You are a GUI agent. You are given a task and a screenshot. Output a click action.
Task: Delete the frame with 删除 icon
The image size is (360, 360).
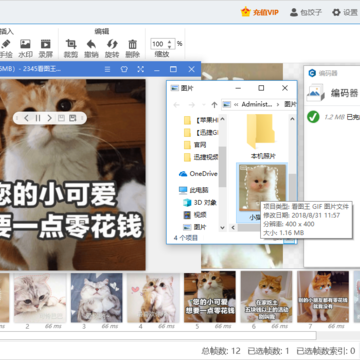click(x=132, y=49)
